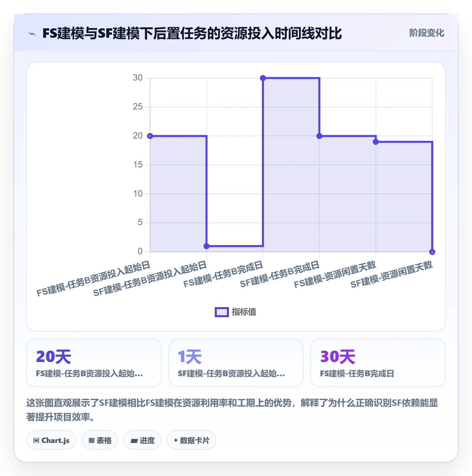This screenshot has width=472, height=476.
Task: Click the first data point at value 20
Action: coord(150,136)
